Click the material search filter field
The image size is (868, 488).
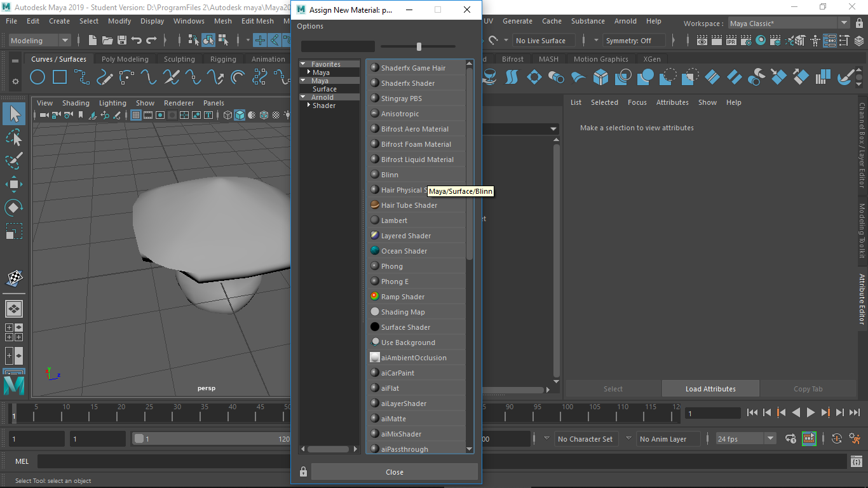click(337, 46)
